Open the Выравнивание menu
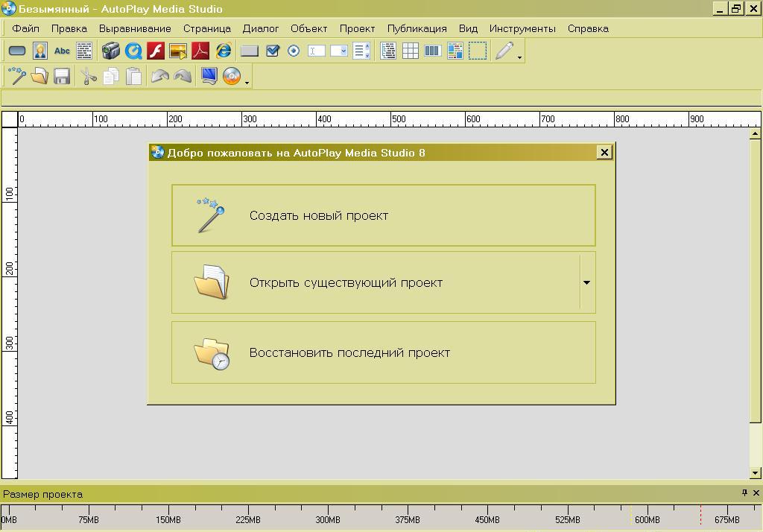The height and width of the screenshot is (532, 763). [x=135, y=29]
